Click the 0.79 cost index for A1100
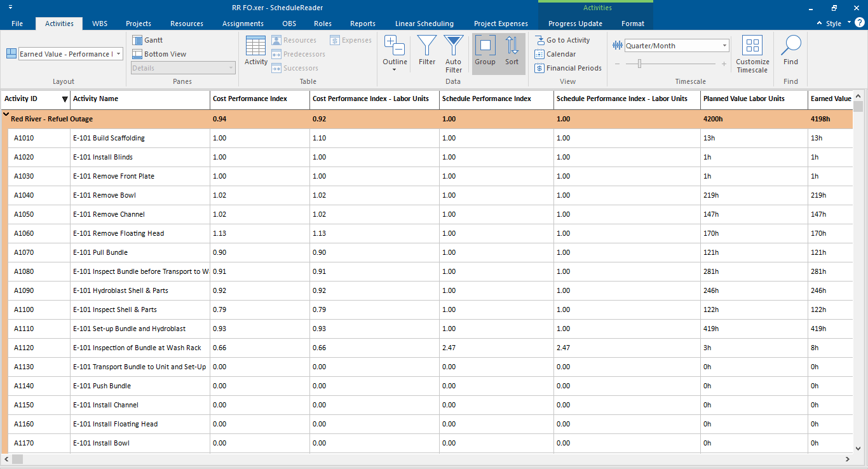Screen dimensions: 868x469 pyautogui.click(x=219, y=309)
